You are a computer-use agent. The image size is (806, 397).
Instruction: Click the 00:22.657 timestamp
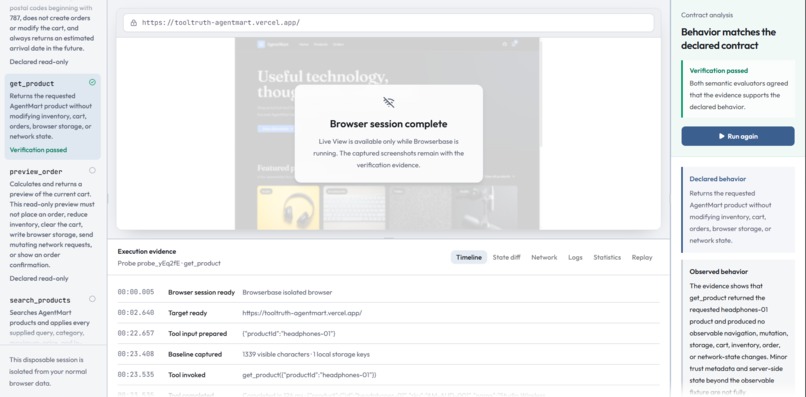136,333
